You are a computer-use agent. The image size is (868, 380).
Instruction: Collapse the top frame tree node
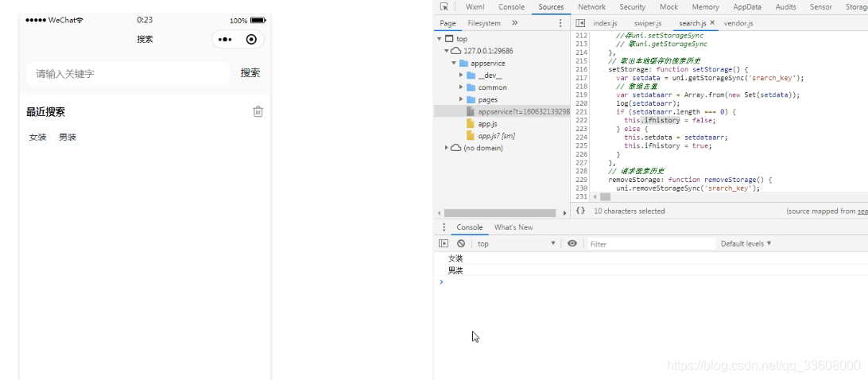click(440, 39)
